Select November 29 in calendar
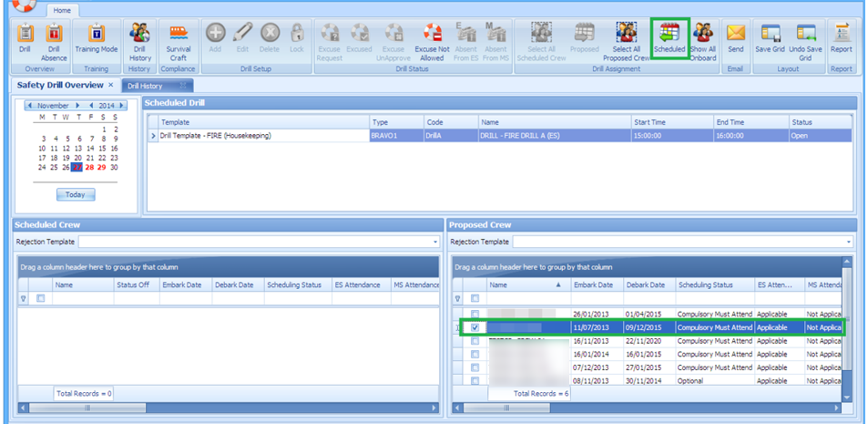 [x=102, y=168]
